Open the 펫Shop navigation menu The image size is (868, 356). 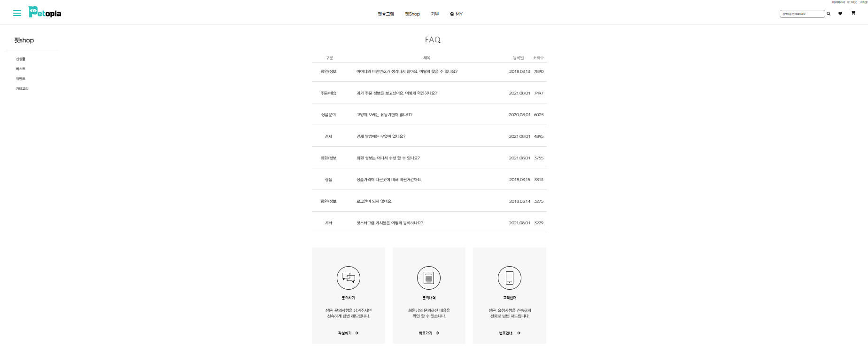click(x=412, y=14)
